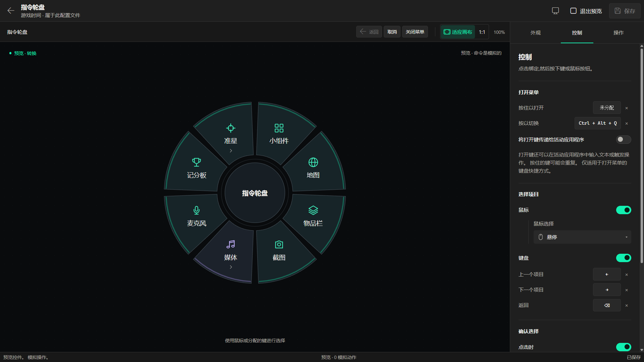Clear the Ctrl + Alt + Q binding
This screenshot has width=644, height=362.
pos(626,123)
